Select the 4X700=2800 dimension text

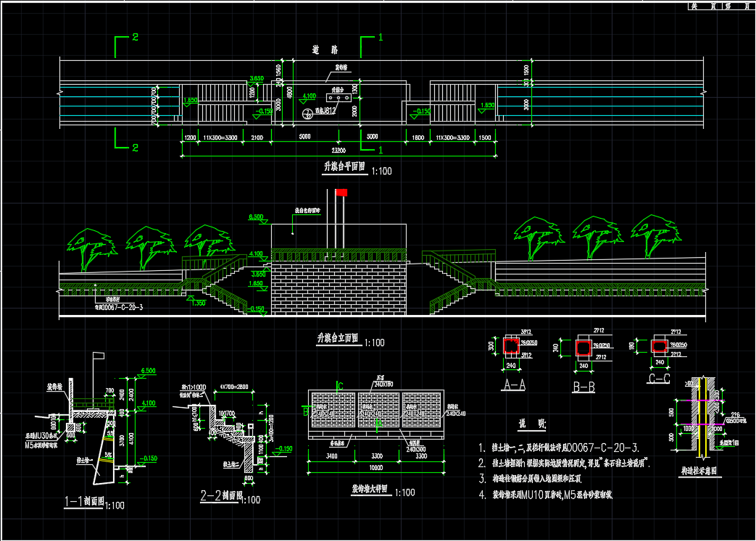click(234, 387)
